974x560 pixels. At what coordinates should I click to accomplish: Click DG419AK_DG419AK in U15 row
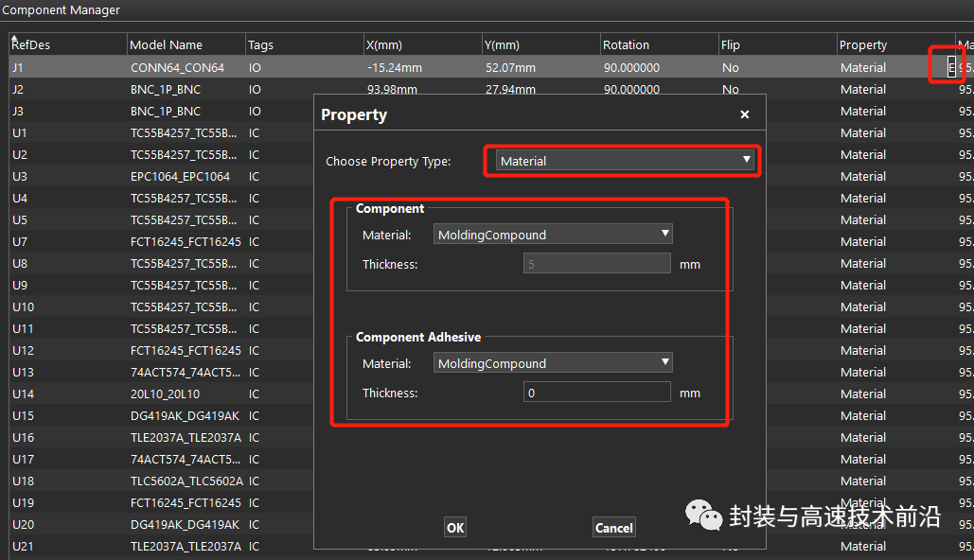[x=185, y=415]
